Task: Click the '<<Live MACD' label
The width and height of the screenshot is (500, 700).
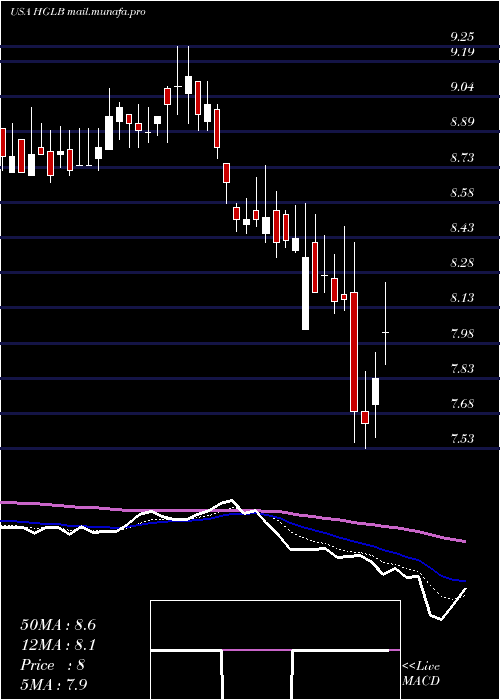Action: (421, 674)
